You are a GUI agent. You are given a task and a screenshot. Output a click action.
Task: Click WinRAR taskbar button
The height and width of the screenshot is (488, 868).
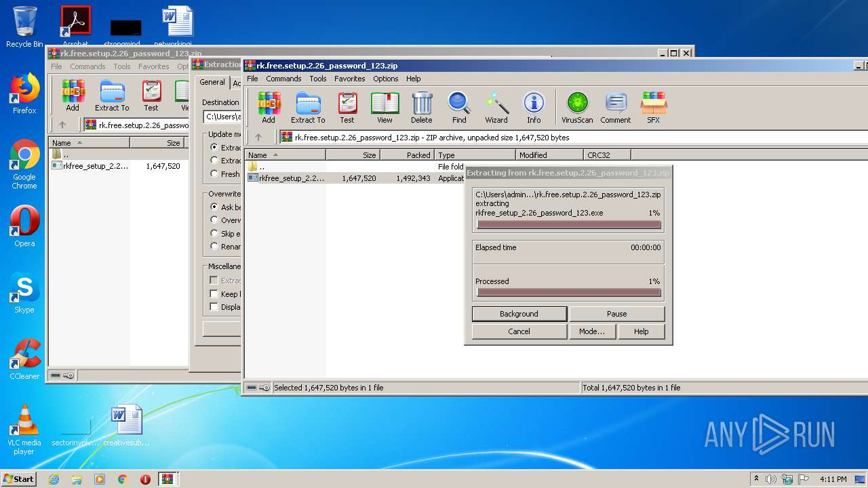[x=167, y=479]
